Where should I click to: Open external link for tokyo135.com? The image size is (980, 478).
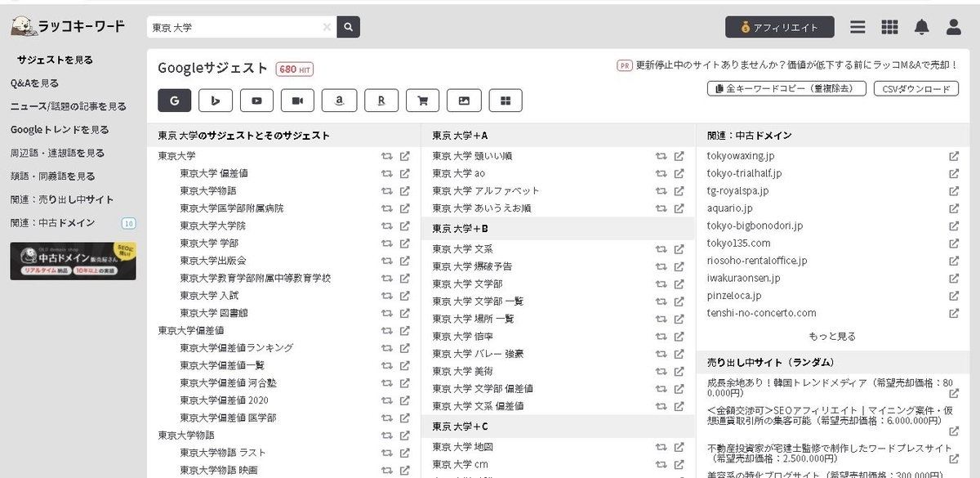954,243
